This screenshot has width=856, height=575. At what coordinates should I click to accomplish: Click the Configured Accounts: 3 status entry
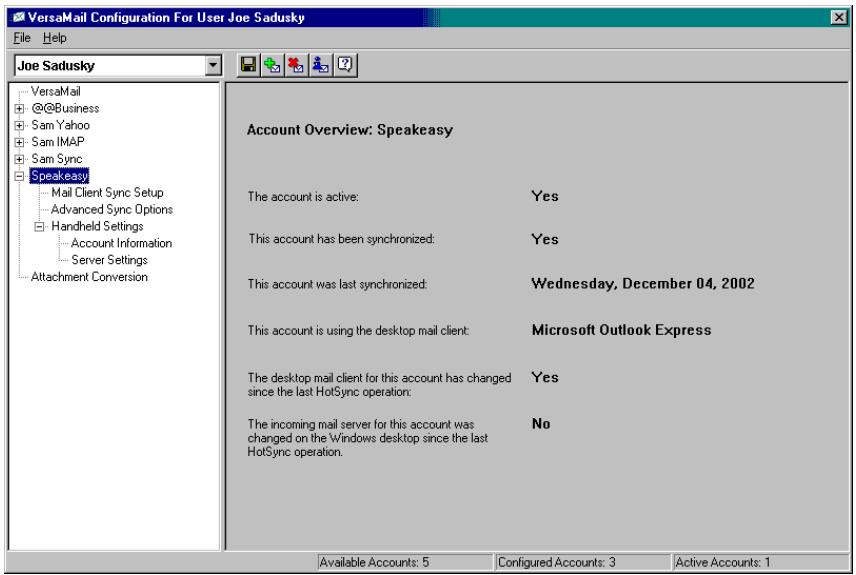pos(582,562)
